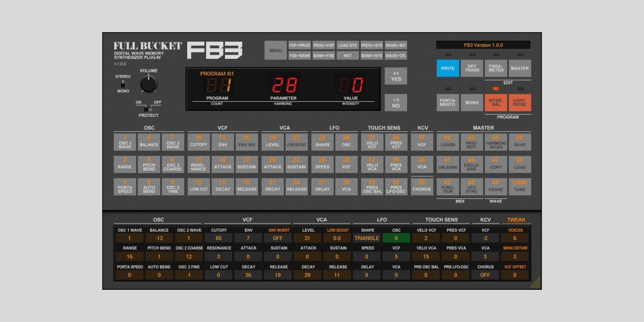644x322 pixels.
Task: Click the 40 LEARN button
Action: pyautogui.click(x=448, y=142)
